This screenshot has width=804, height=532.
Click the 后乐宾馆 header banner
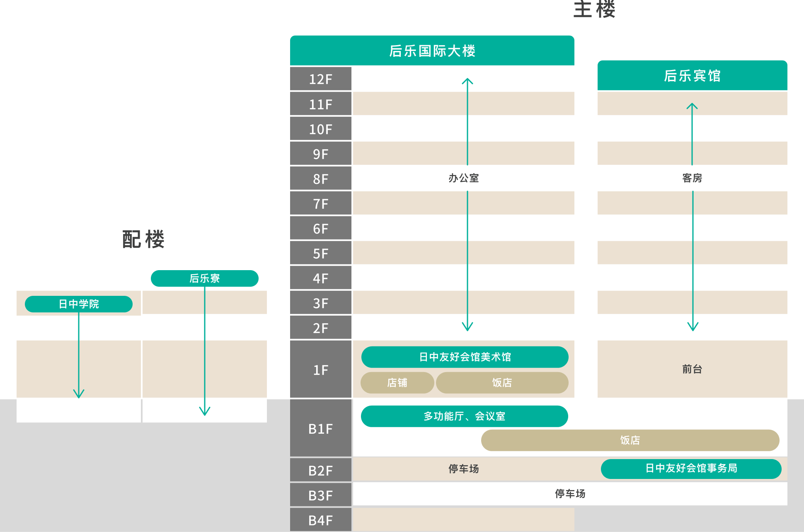pos(692,75)
